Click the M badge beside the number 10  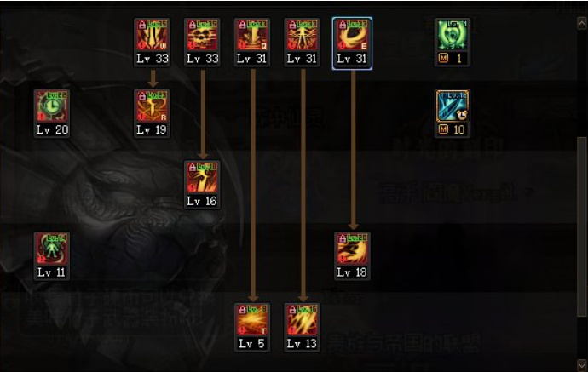pyautogui.click(x=443, y=129)
